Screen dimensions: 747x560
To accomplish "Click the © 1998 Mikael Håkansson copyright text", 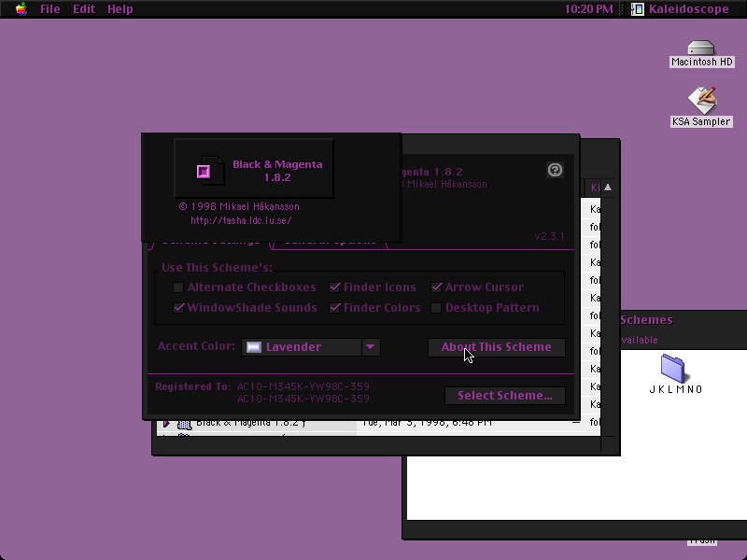I will tap(239, 206).
